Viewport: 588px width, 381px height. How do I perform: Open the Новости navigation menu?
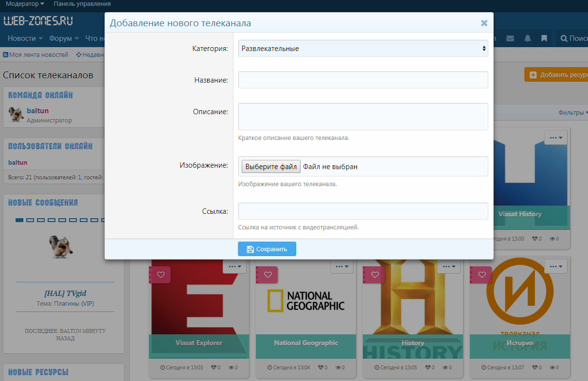(25, 38)
